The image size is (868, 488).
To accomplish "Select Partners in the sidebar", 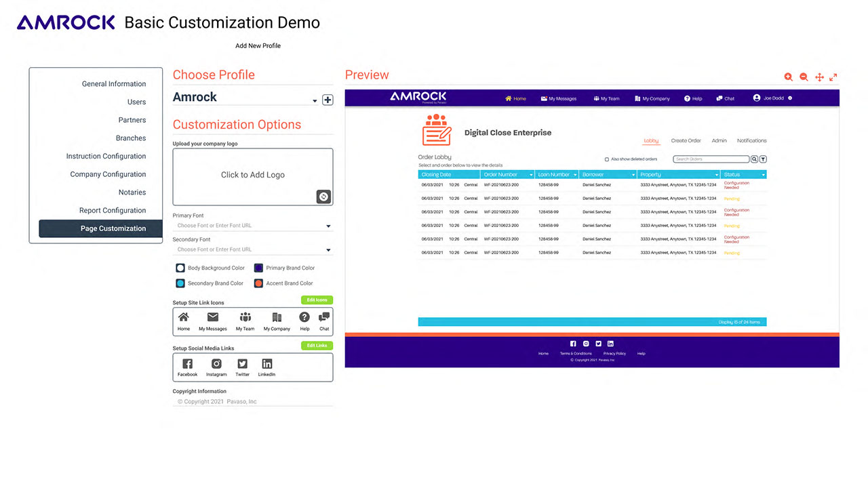I will [132, 120].
